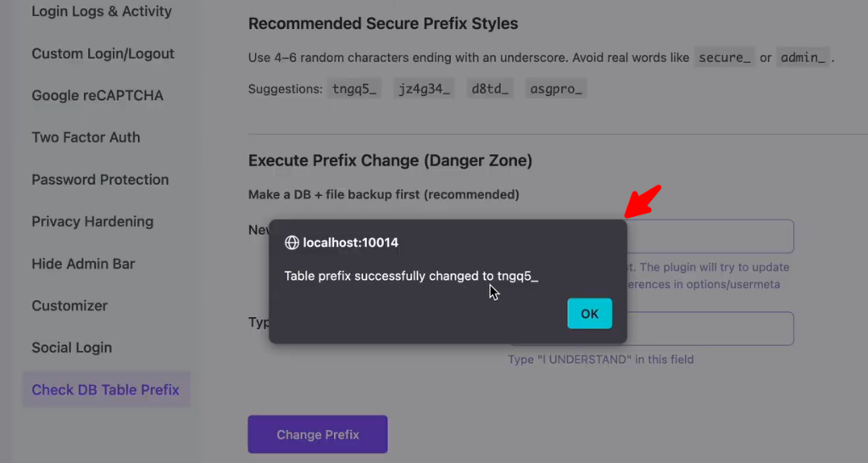The width and height of the screenshot is (868, 463).
Task: Click the red arrow annotation
Action: coord(643,200)
